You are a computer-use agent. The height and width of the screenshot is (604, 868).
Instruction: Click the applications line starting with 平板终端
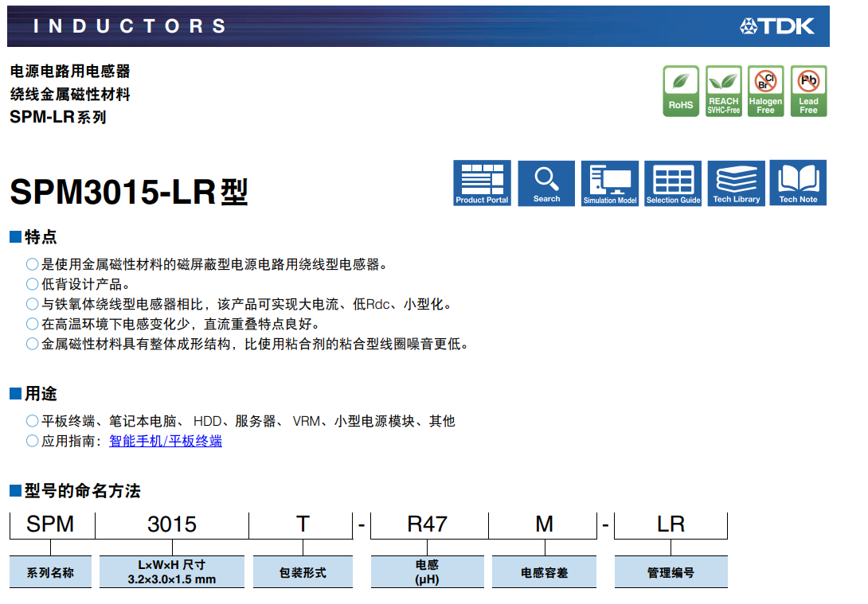point(248,421)
